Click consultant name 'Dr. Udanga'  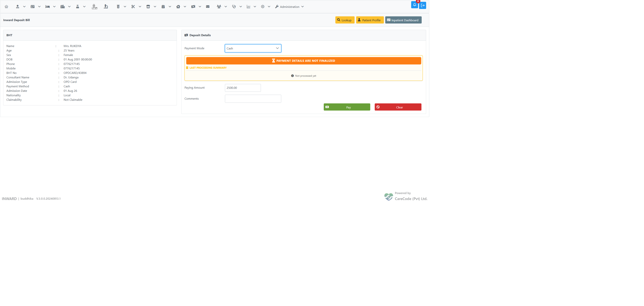pyautogui.click(x=71, y=77)
